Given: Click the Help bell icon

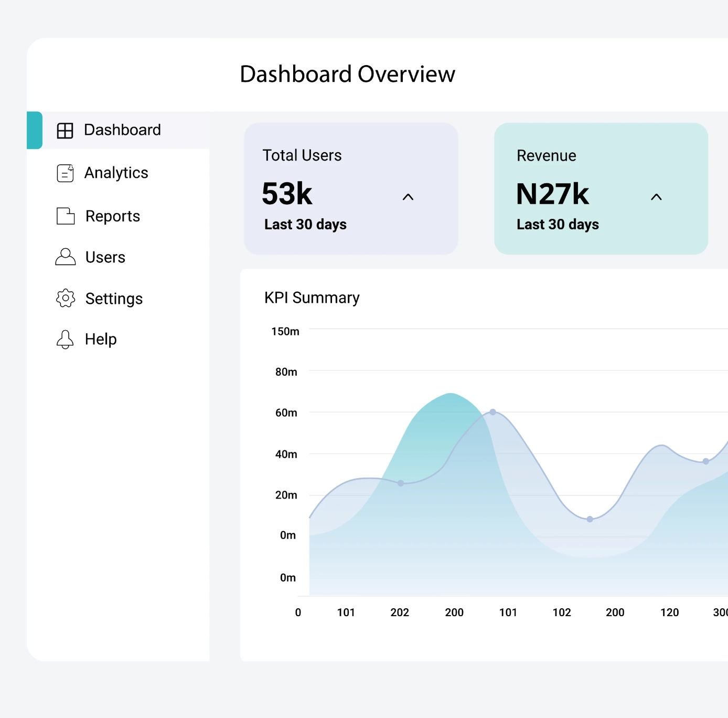Looking at the screenshot, I should pos(65,340).
